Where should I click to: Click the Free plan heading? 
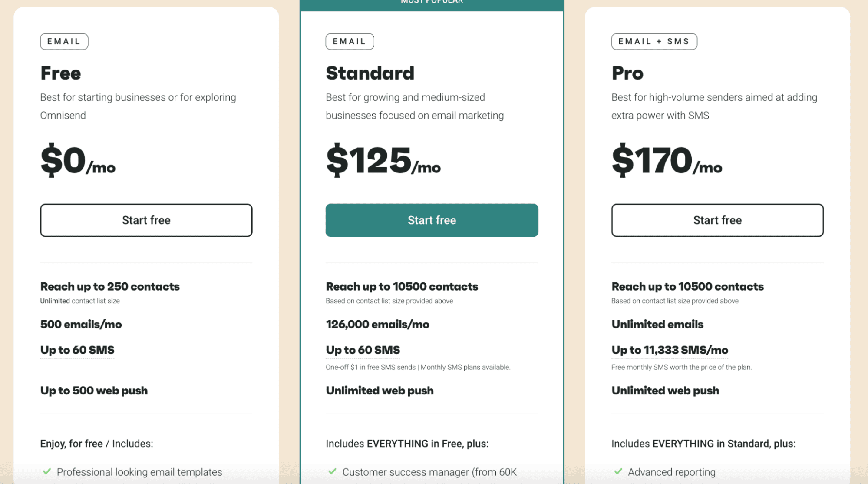[61, 73]
